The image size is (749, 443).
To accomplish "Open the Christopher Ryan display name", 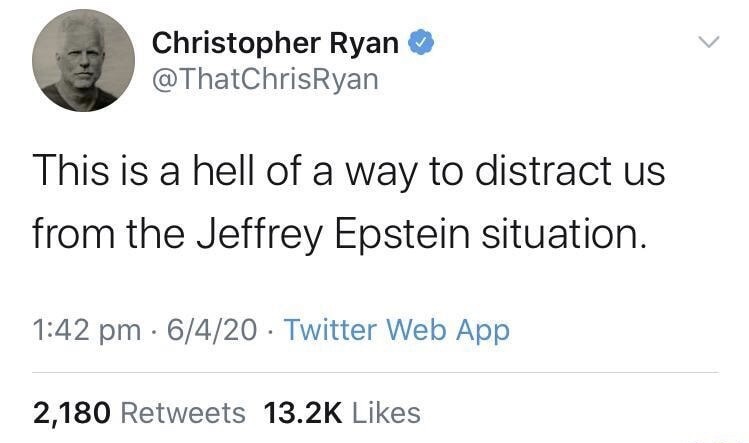I will 275,43.
